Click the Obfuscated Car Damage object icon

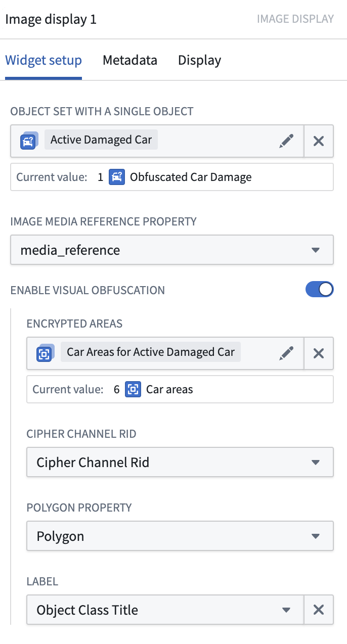[x=117, y=177]
